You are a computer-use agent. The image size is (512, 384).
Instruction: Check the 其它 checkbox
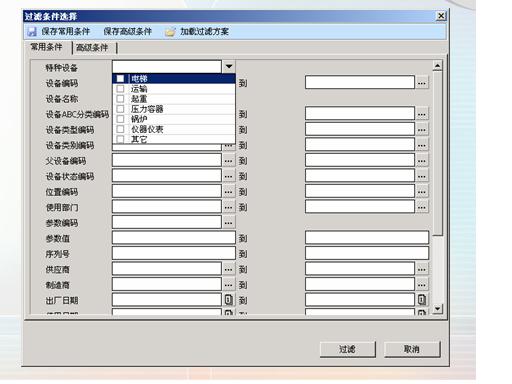pos(120,139)
